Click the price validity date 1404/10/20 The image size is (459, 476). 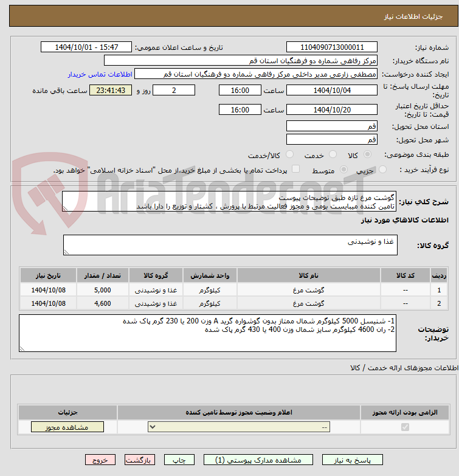(331, 110)
